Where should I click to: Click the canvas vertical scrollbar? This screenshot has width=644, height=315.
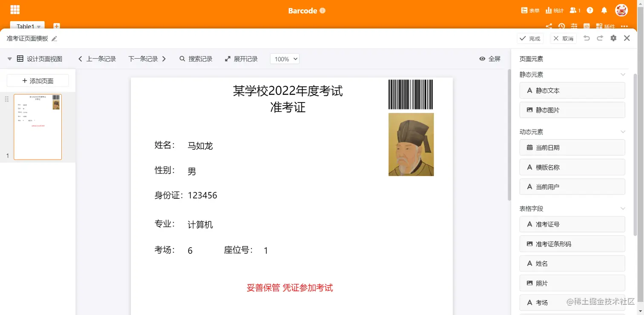tap(509, 135)
